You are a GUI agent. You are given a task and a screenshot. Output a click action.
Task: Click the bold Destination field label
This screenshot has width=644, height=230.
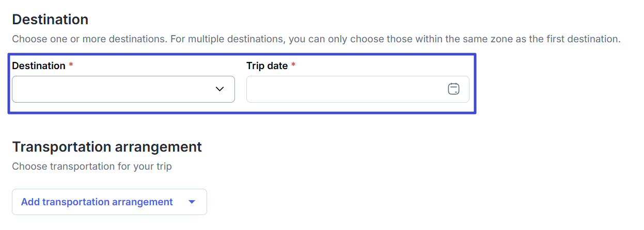[39, 65]
